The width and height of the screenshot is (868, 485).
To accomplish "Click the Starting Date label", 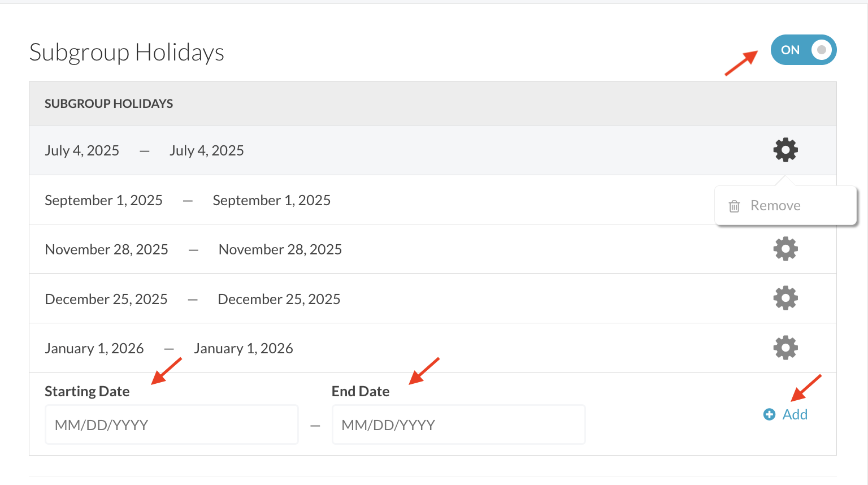I will [87, 391].
